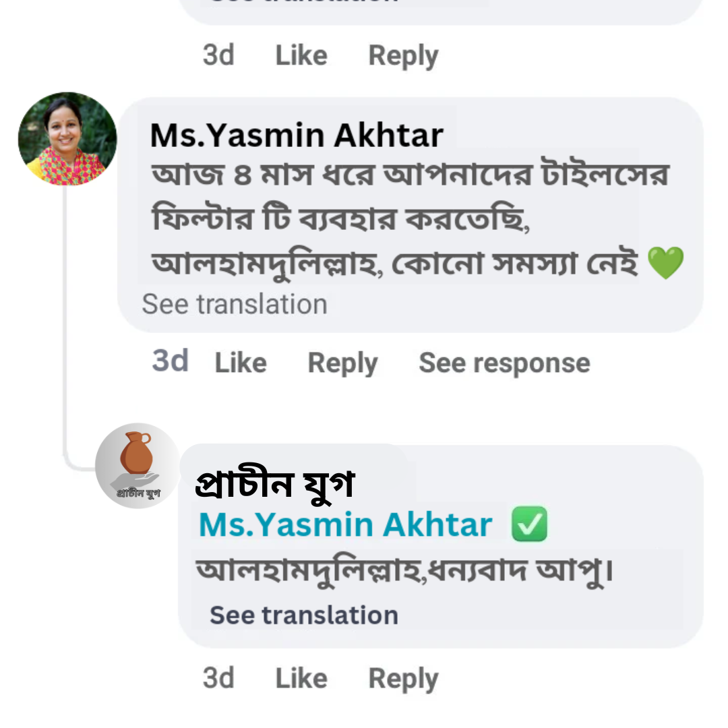
Task: Open Ms.Yasmin Akhtar's profile via her name
Action: click(295, 134)
